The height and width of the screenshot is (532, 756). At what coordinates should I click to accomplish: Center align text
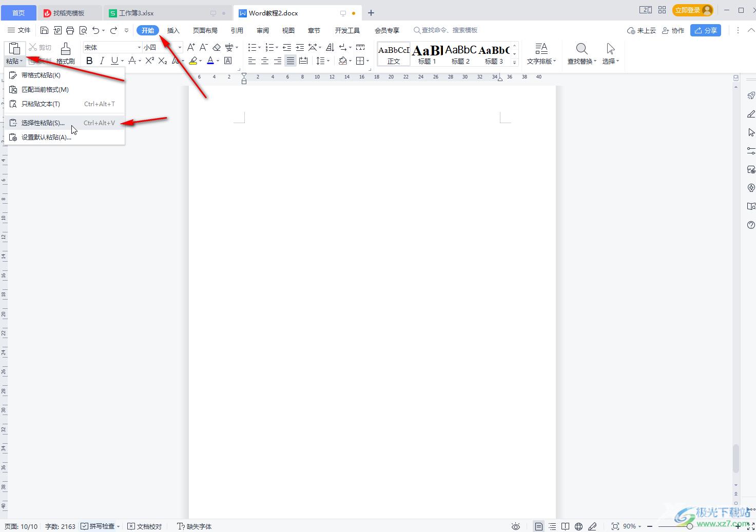(x=265, y=61)
